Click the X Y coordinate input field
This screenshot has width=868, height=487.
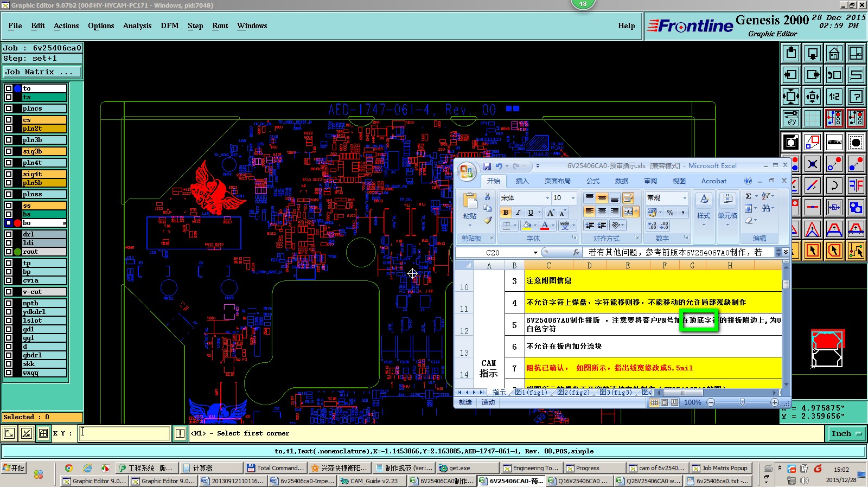125,433
